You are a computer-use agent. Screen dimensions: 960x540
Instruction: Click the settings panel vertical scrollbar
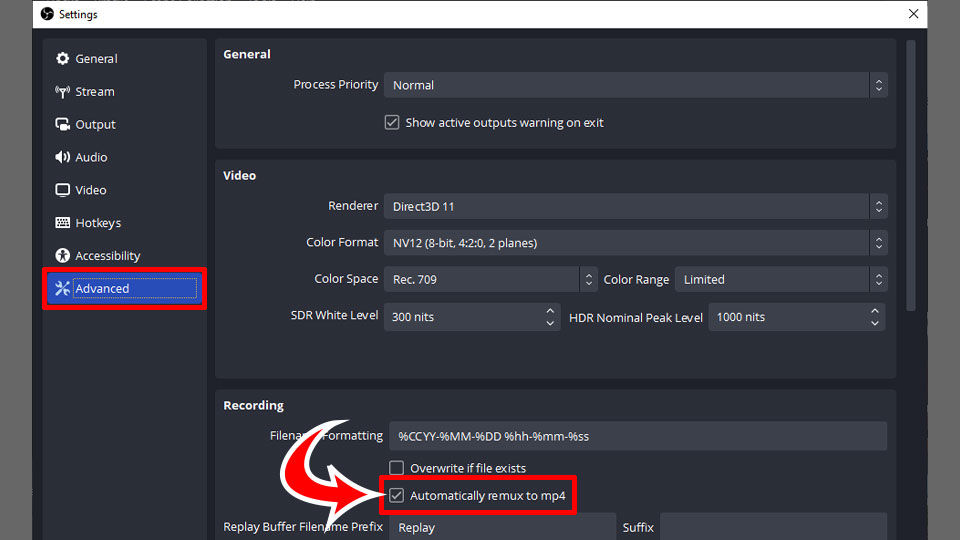911,176
